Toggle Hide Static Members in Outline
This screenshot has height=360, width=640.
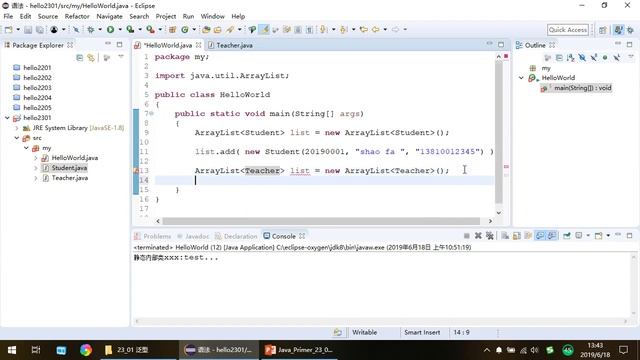593,58
